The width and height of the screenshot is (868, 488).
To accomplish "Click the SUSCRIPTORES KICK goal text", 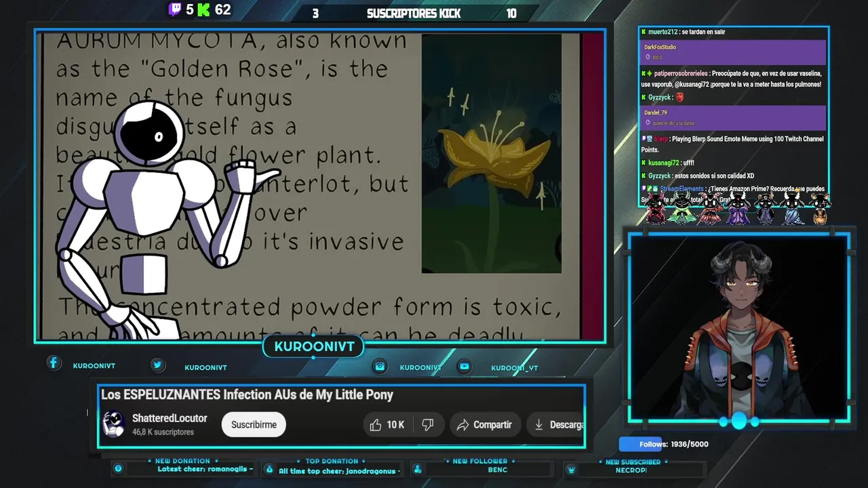I will 414,14.
